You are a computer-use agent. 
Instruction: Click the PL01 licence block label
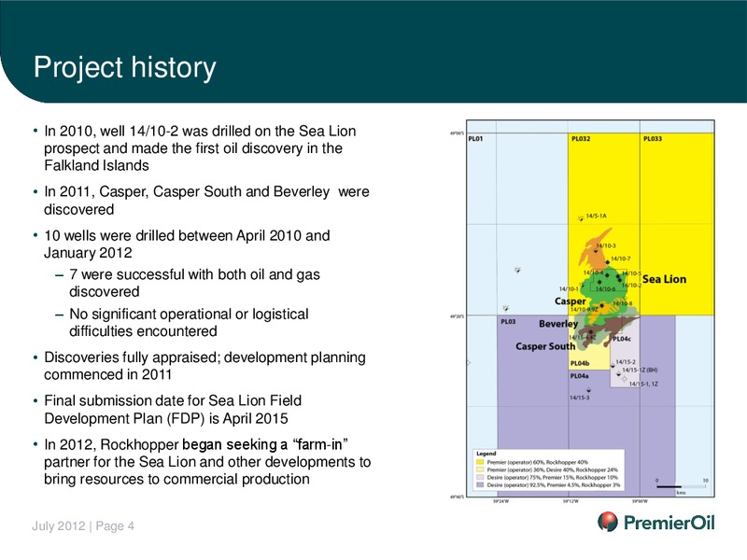[x=475, y=138]
